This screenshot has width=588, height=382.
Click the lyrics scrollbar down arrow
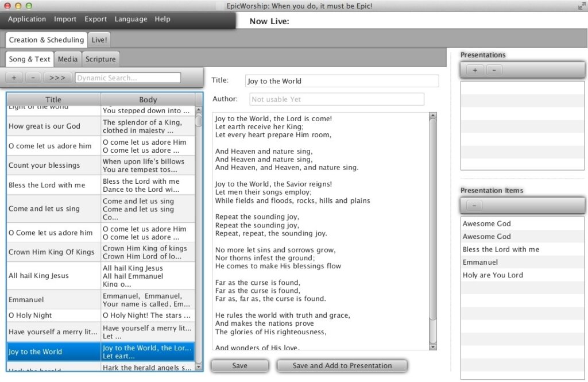coord(432,348)
